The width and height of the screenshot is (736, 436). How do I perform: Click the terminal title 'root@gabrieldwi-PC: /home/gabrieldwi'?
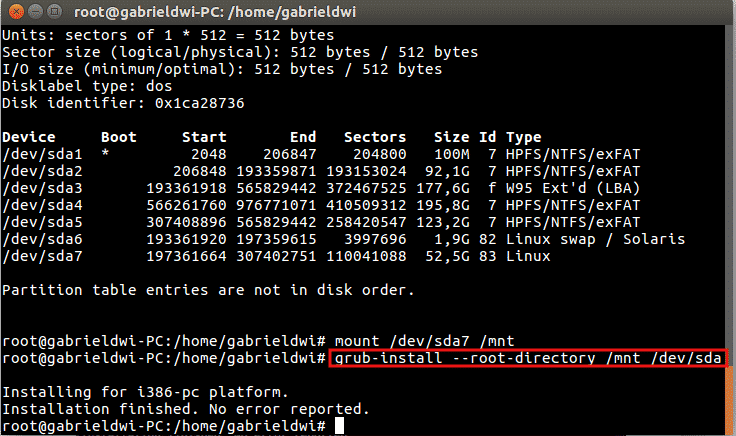click(215, 12)
